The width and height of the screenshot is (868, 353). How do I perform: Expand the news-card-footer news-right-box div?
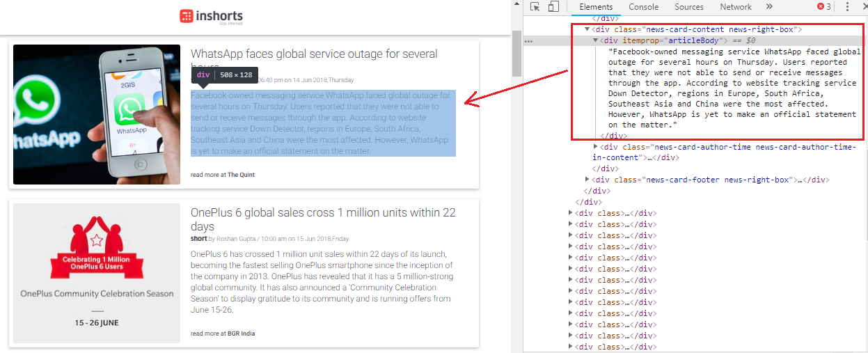click(x=587, y=180)
